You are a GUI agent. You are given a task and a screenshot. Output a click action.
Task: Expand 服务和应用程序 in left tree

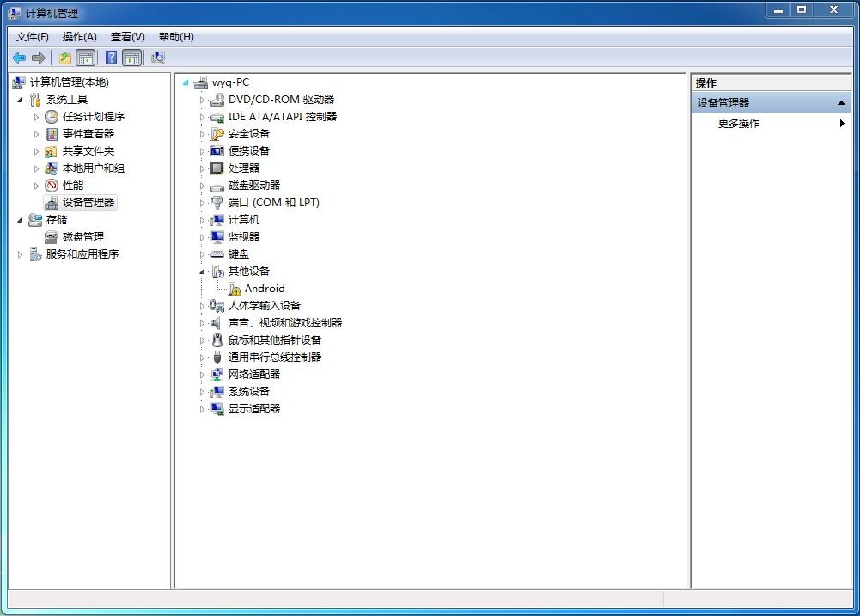point(21,255)
